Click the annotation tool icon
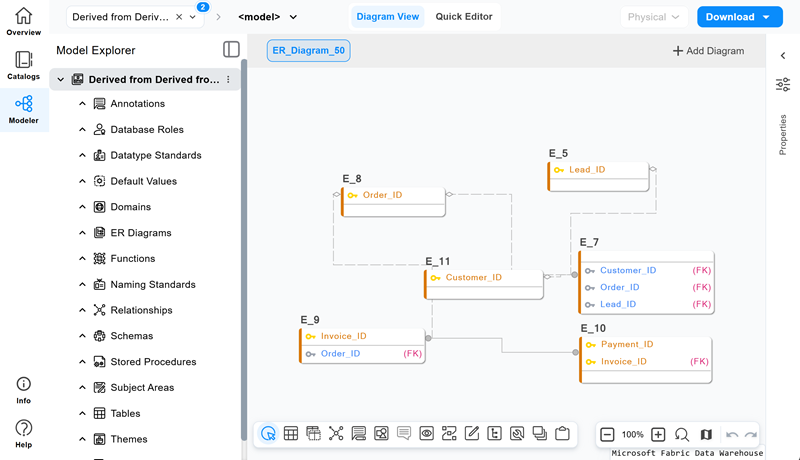 pos(359,433)
